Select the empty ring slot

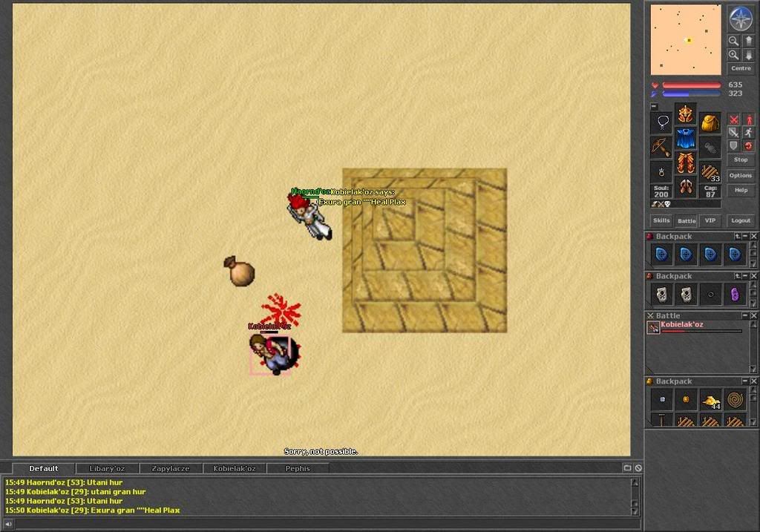tap(661, 172)
